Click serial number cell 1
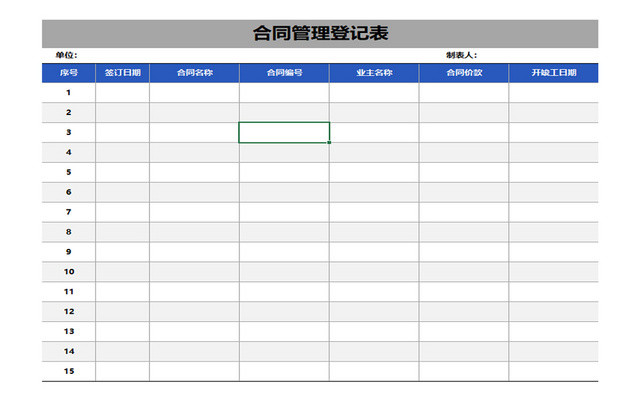The width and height of the screenshot is (640, 402). click(x=69, y=93)
